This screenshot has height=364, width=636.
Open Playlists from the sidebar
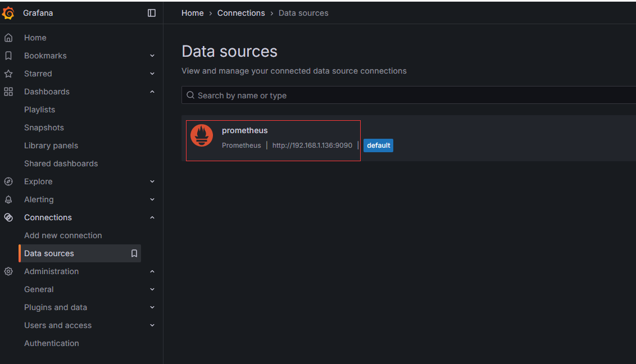pyautogui.click(x=39, y=110)
